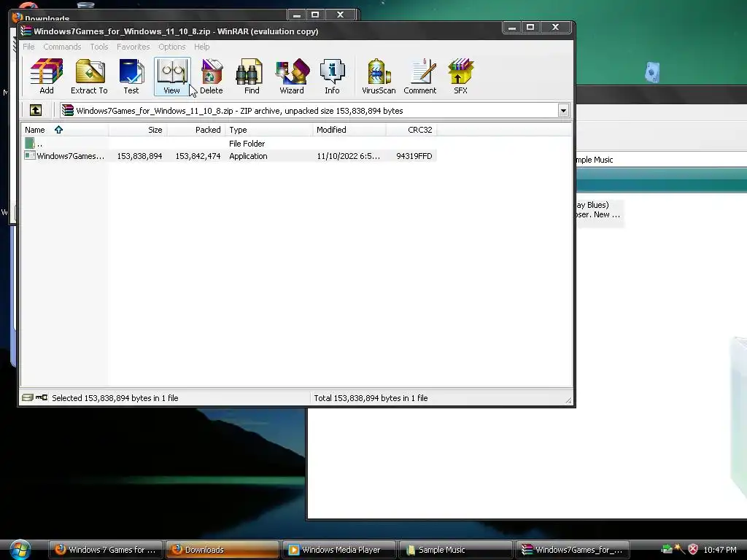
Task: Sort by the Size column header
Action: point(138,130)
